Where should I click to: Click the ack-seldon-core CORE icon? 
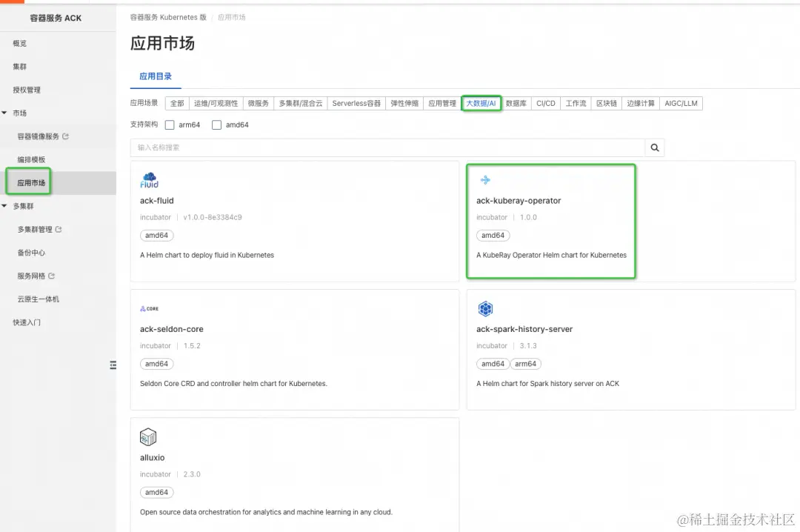coord(149,308)
